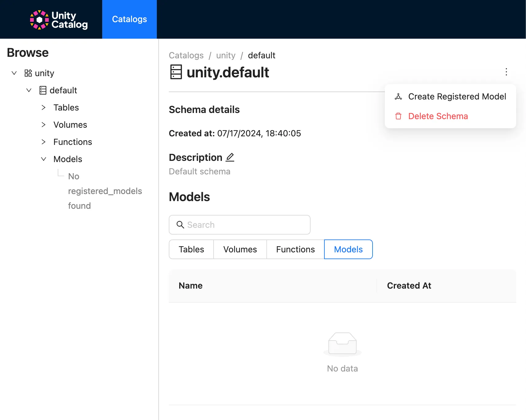
Task: Switch to the Tables tab
Action: coord(191,249)
